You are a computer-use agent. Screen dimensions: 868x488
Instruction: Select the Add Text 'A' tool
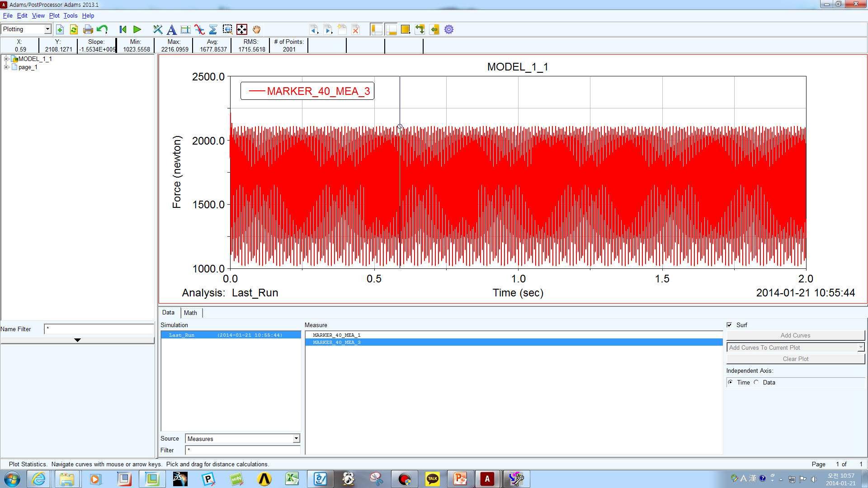pos(171,30)
